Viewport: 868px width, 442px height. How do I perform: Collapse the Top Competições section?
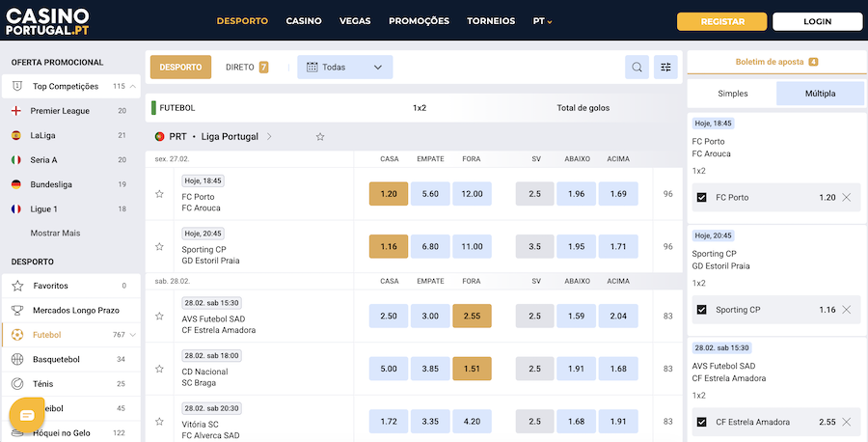[x=133, y=87]
